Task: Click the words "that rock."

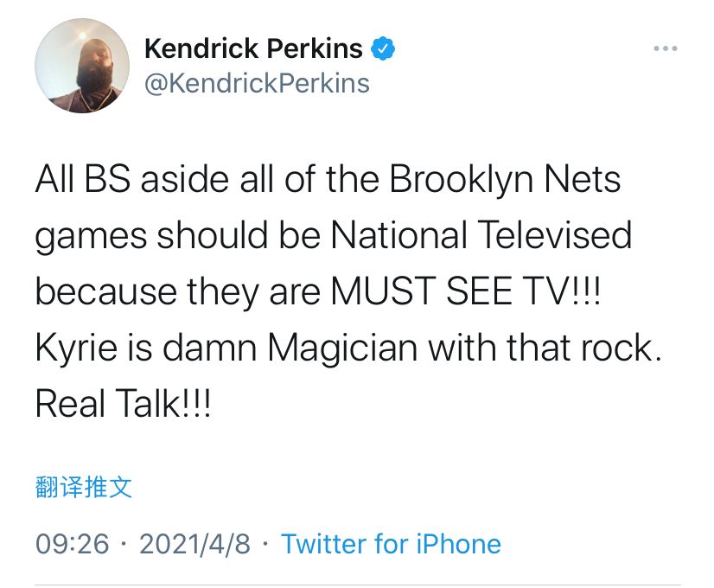Action: [x=584, y=348]
